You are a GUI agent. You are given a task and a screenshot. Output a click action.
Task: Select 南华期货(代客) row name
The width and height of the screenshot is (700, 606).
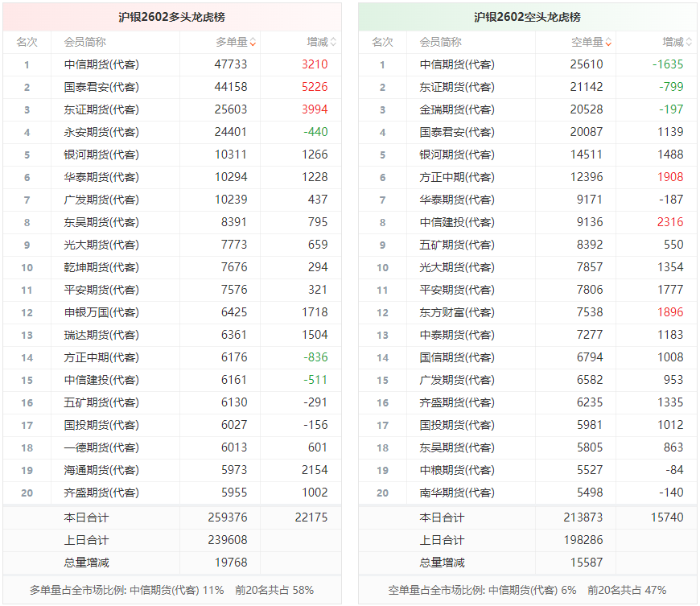pos(457,493)
